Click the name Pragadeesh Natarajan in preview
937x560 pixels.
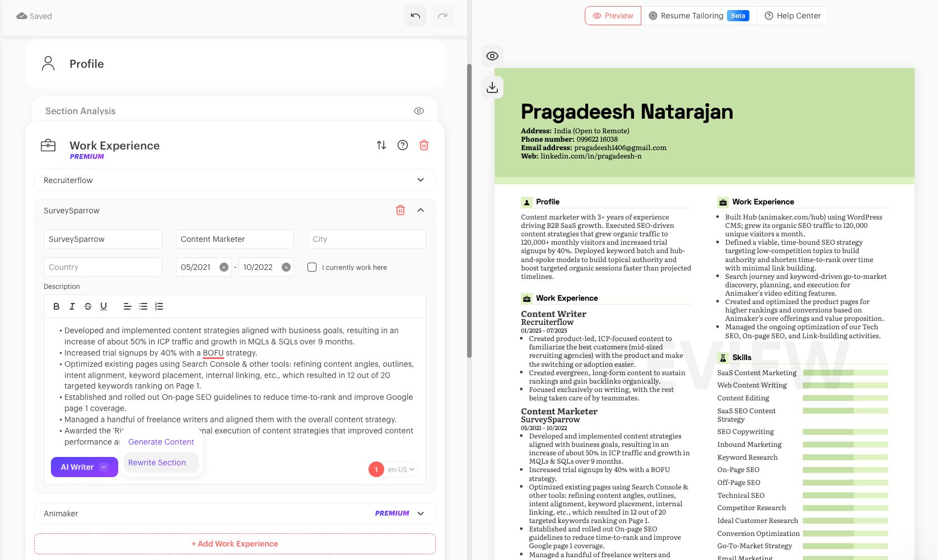pos(627,111)
